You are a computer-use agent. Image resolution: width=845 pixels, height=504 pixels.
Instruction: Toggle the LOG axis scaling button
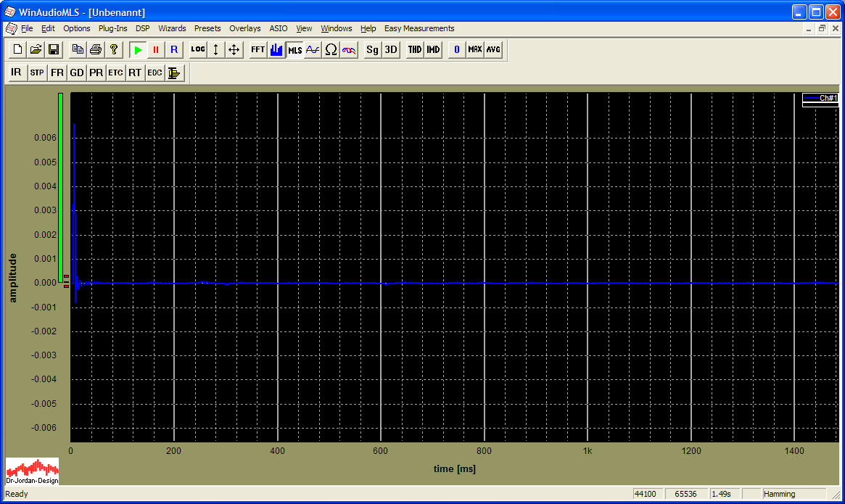point(198,50)
